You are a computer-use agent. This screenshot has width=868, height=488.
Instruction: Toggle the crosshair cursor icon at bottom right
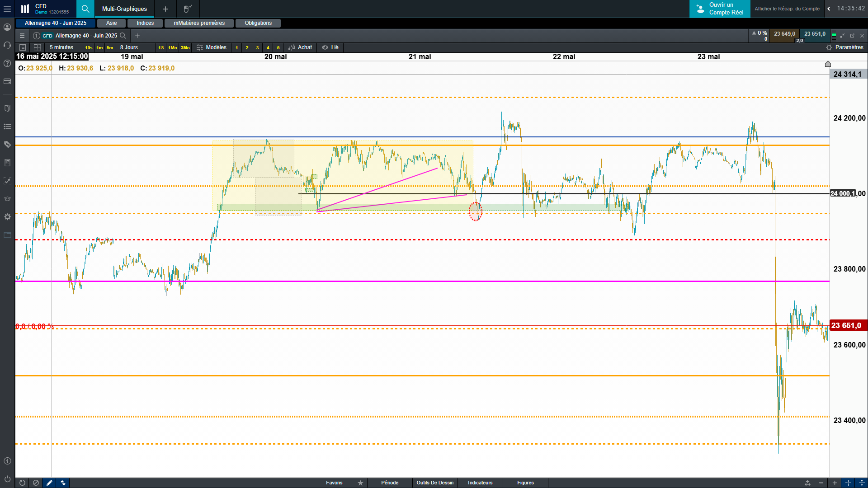[x=848, y=483]
